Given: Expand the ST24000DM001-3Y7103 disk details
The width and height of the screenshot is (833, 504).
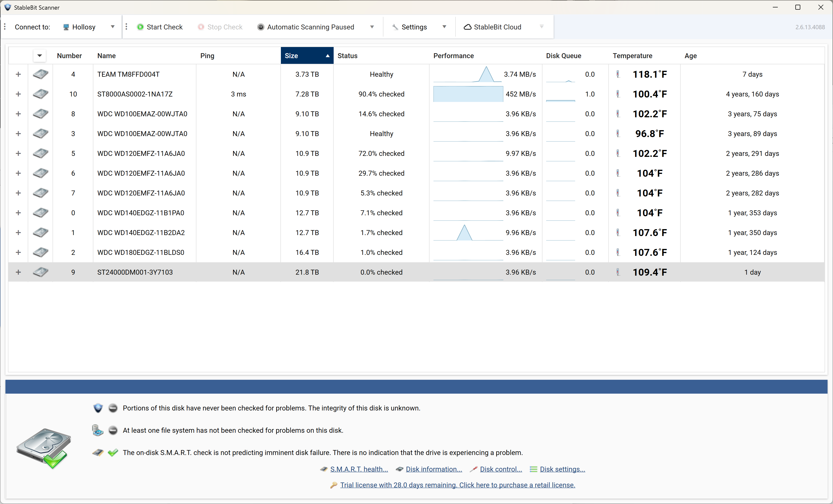Looking at the screenshot, I should click(x=18, y=272).
